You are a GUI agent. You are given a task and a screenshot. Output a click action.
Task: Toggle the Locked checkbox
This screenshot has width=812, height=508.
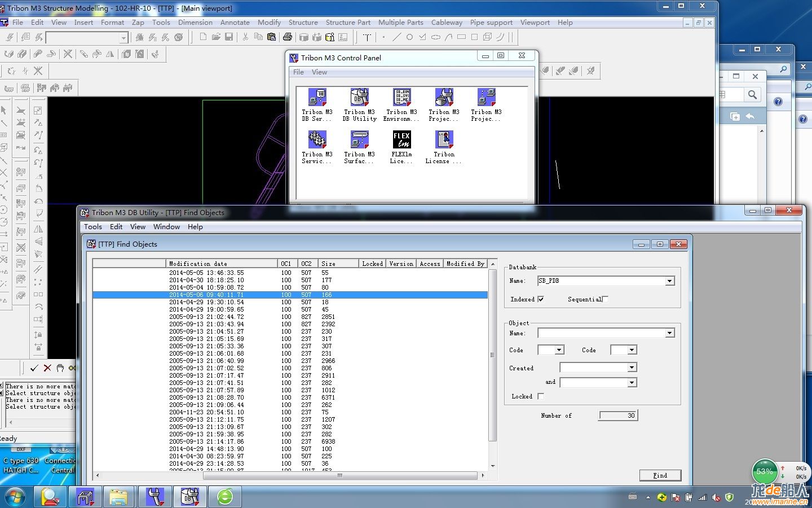click(x=540, y=396)
